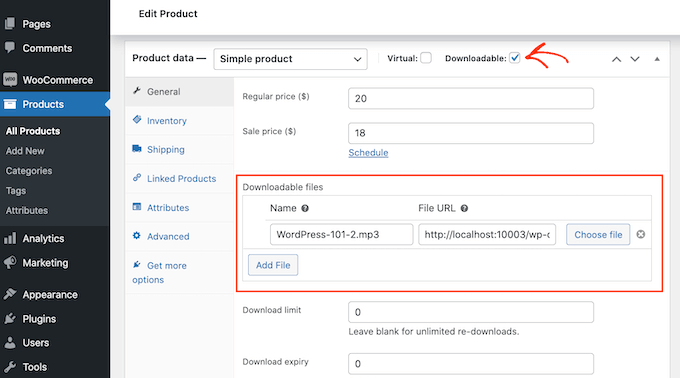
Task: Open Get more options tab
Action: [179, 273]
